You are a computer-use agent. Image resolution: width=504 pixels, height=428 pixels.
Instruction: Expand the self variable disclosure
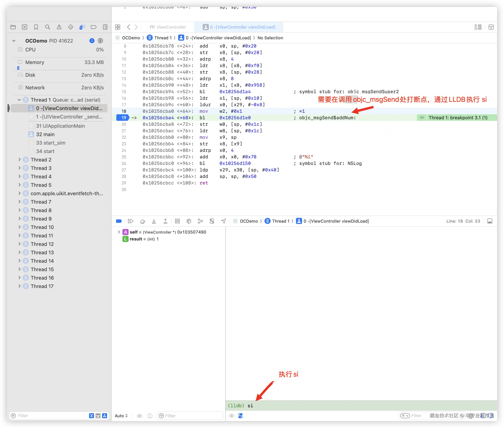tap(119, 232)
